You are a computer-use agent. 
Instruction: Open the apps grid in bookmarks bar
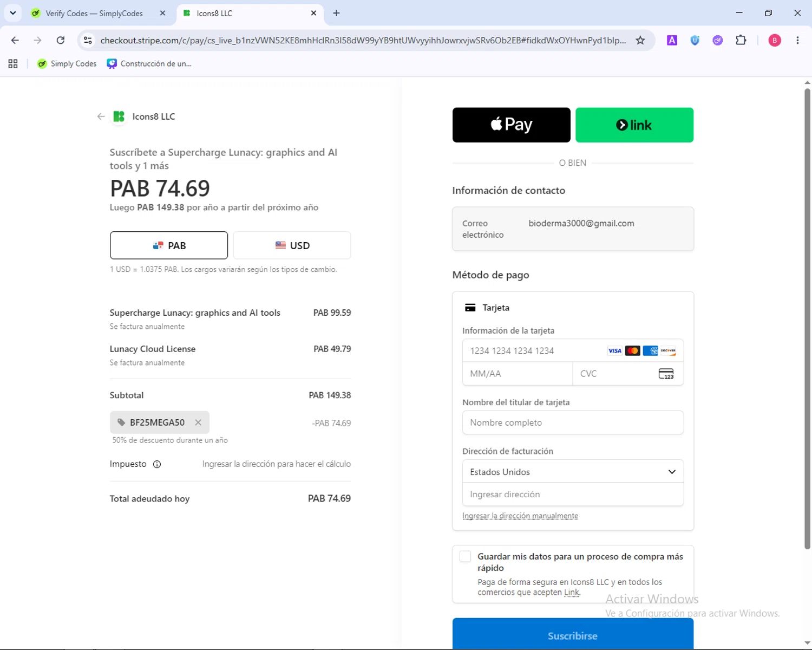[13, 63]
